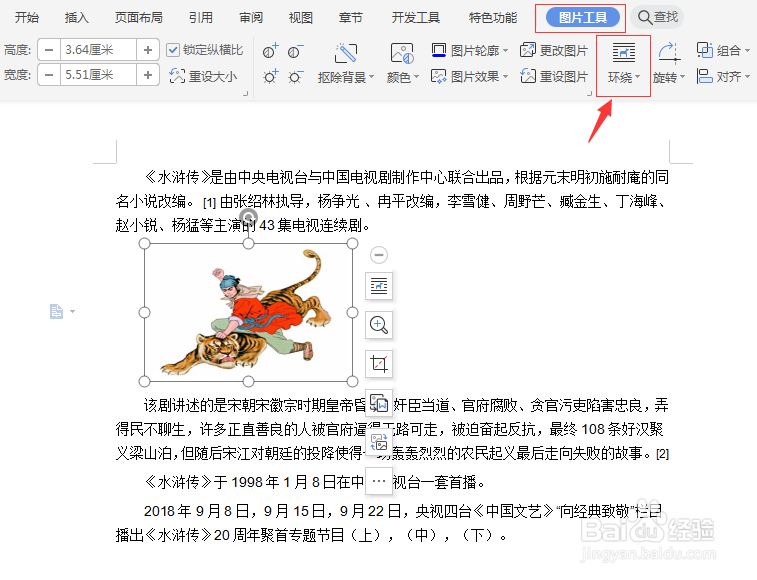Open the 开始 ribbon tab
757x580 pixels.
[x=27, y=18]
